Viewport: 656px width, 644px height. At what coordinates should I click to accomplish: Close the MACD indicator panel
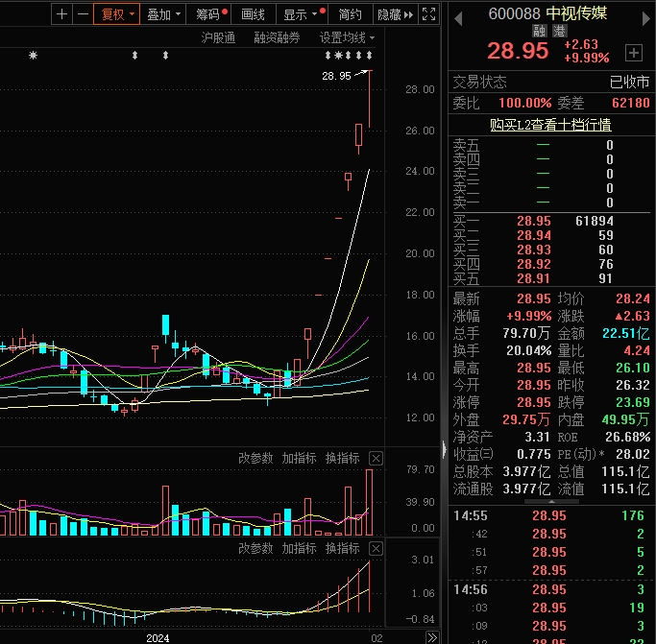click(376, 548)
